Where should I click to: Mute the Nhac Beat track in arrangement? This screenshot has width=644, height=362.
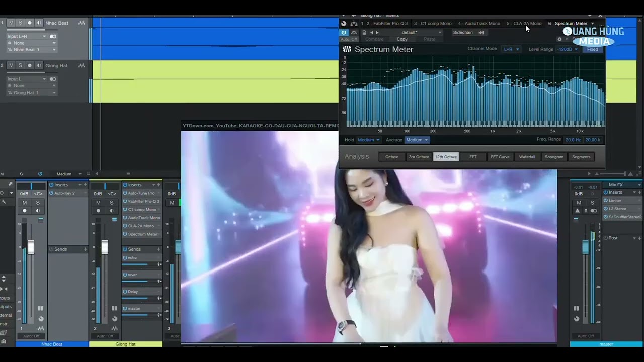pos(11,23)
